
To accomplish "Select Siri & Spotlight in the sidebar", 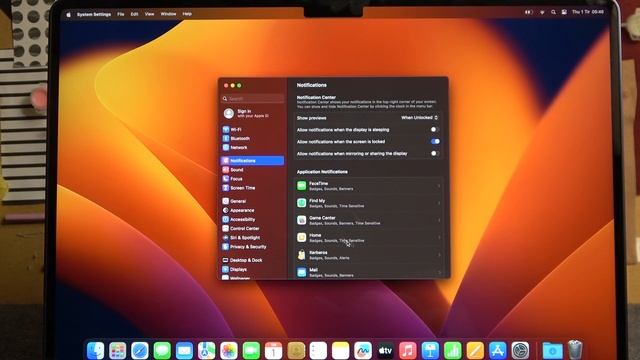I will coord(252,238).
